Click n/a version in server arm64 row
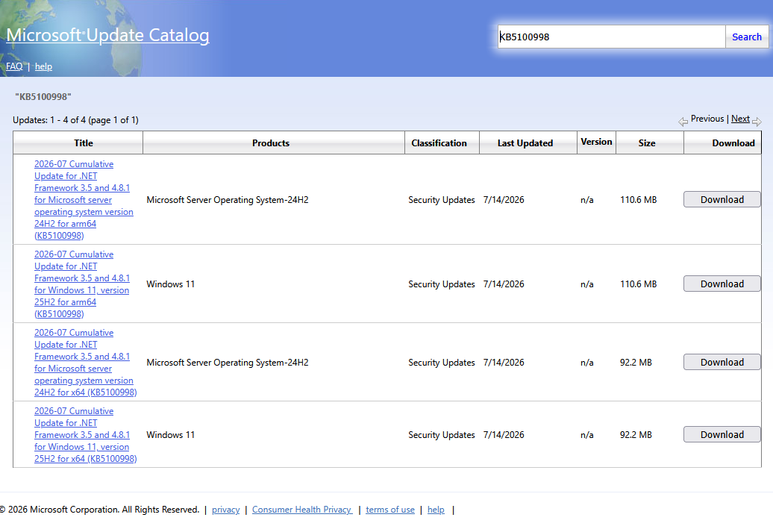Screen dimensions: 773x532 586,200
